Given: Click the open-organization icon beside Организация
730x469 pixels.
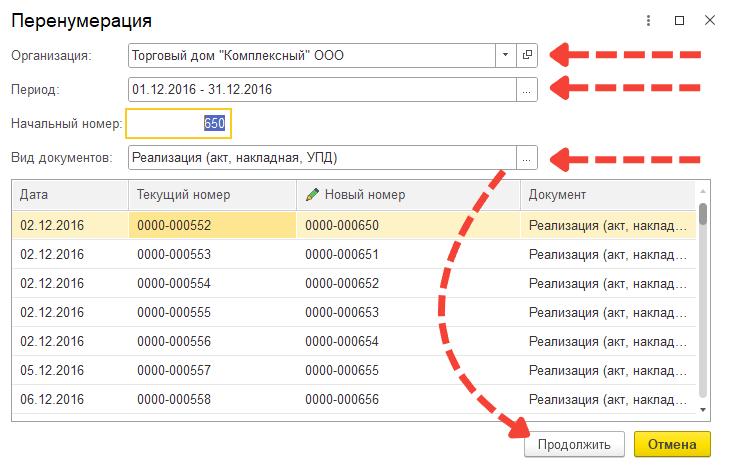Looking at the screenshot, I should (x=527, y=55).
